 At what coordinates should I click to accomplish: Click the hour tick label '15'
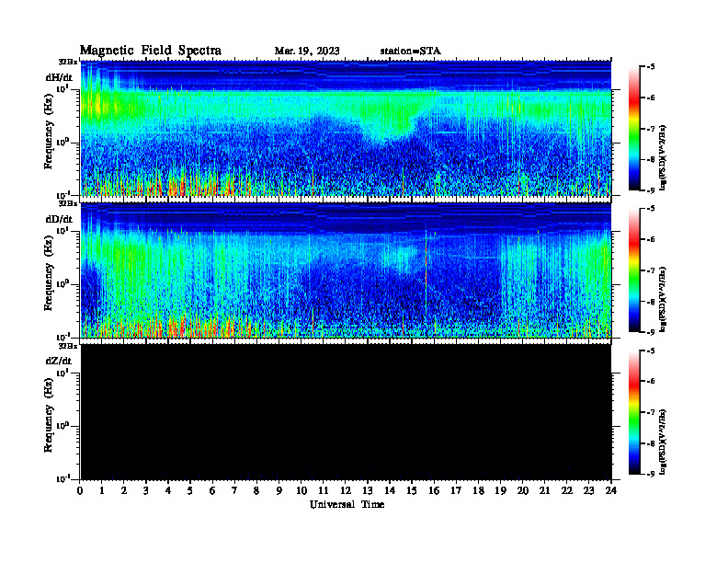pos(412,490)
